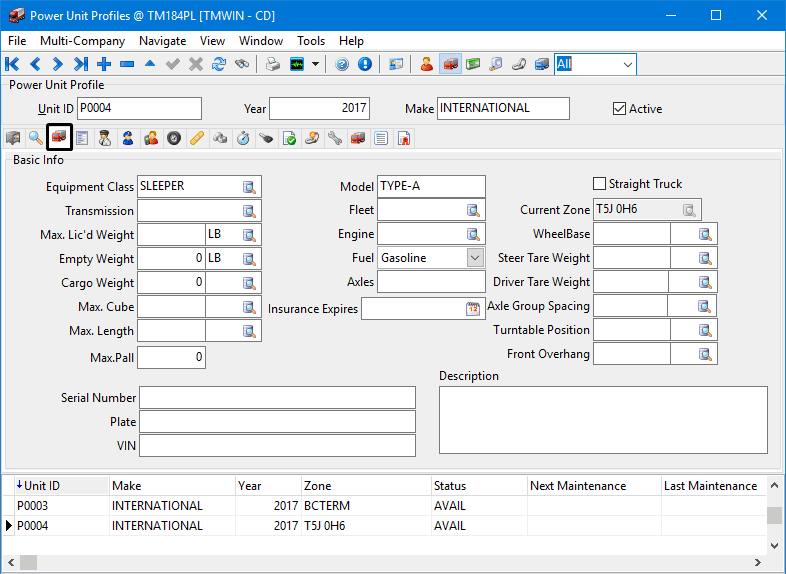Click into the VIN field
The image size is (786, 574).
tap(276, 446)
